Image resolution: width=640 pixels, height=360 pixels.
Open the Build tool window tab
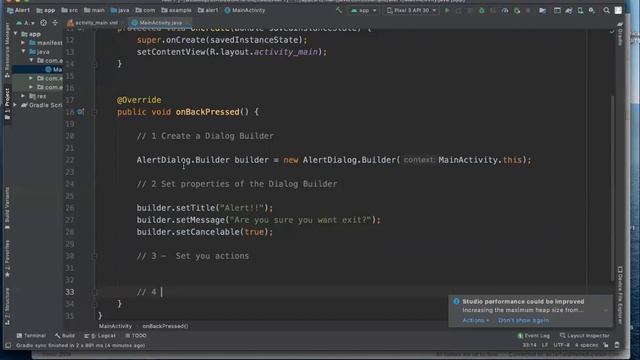tap(65, 336)
